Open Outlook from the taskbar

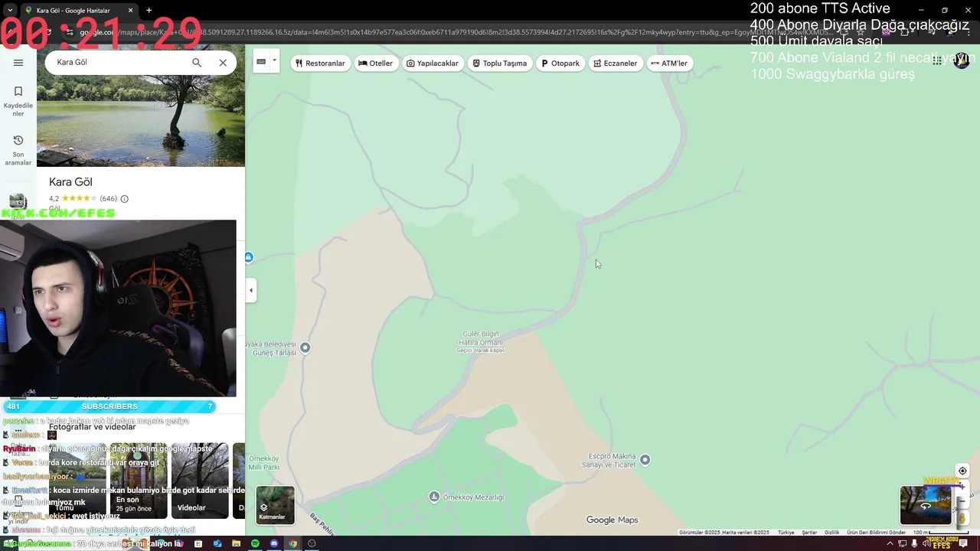pyautogui.click(x=217, y=543)
